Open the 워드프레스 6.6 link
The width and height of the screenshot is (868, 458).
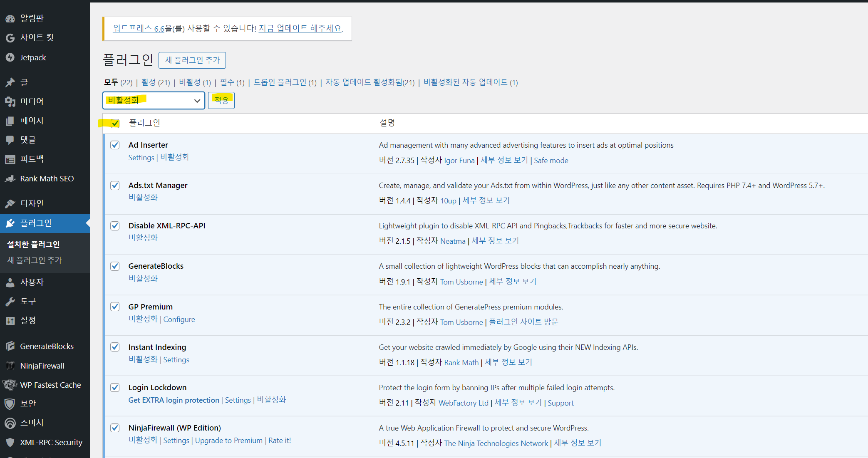tap(139, 28)
